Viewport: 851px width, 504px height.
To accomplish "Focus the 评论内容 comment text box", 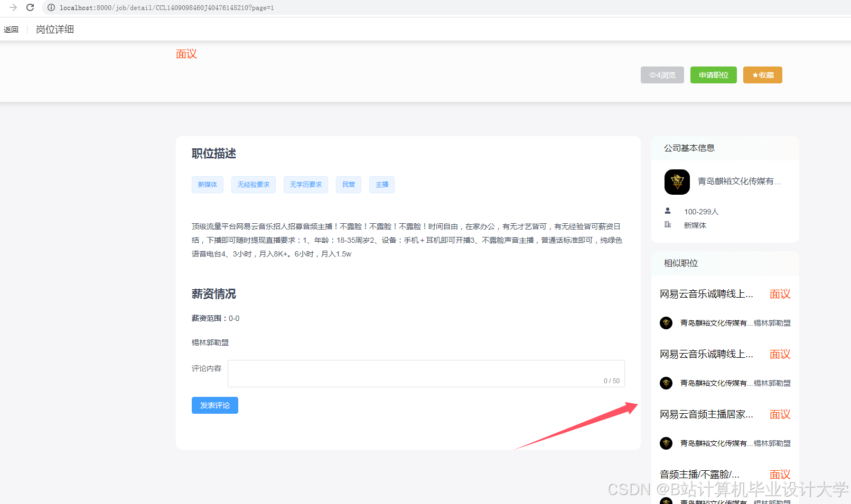I will tap(426, 374).
